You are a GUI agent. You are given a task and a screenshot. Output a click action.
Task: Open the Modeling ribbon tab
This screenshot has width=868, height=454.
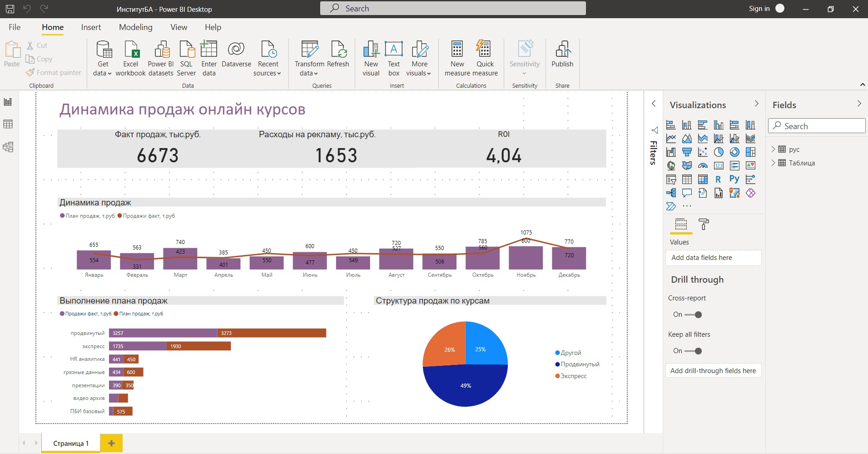pyautogui.click(x=135, y=27)
